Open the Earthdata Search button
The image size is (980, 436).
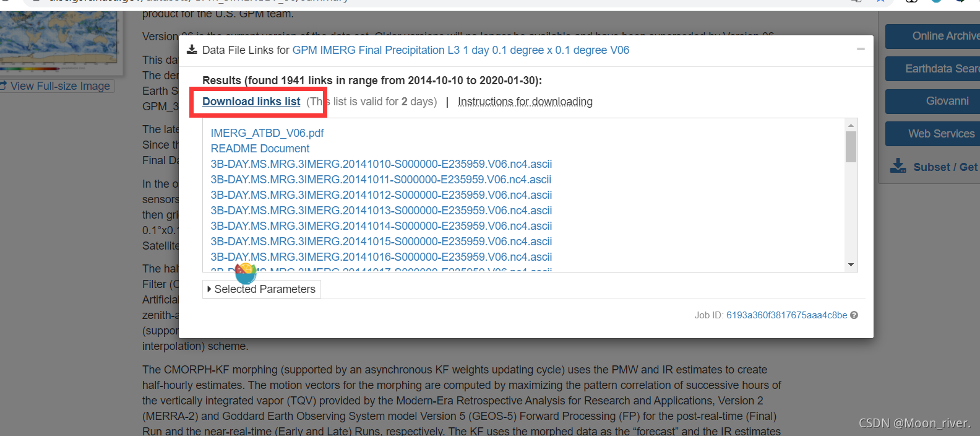pyautogui.click(x=933, y=69)
